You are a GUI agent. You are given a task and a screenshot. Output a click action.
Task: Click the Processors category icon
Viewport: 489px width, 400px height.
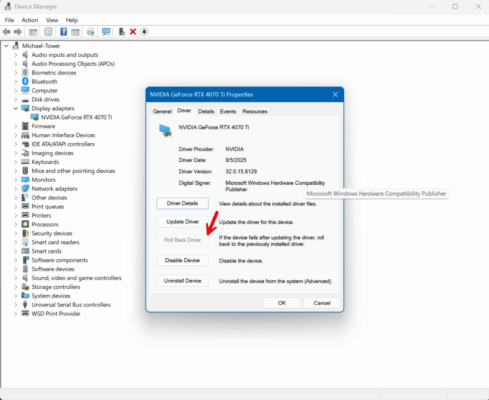click(x=25, y=224)
